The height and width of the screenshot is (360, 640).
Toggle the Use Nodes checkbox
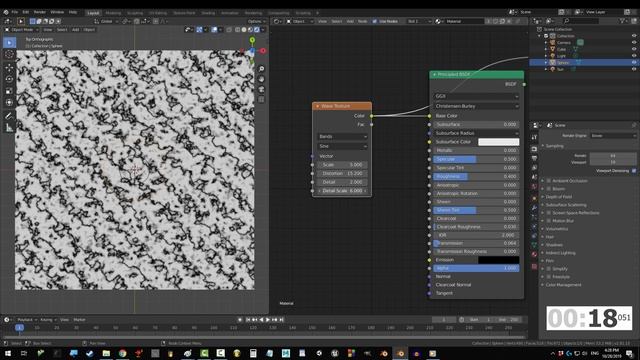point(375,21)
